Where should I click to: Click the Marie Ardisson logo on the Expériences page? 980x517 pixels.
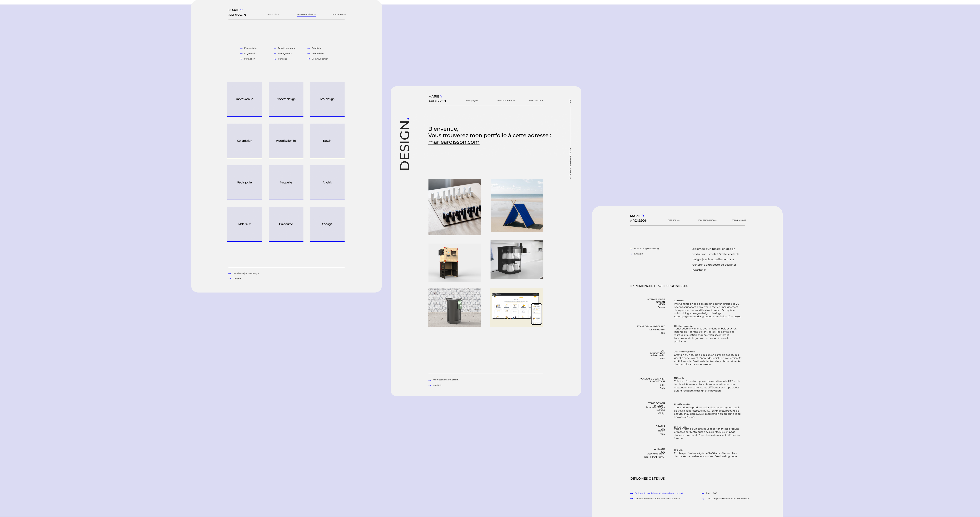(639, 218)
